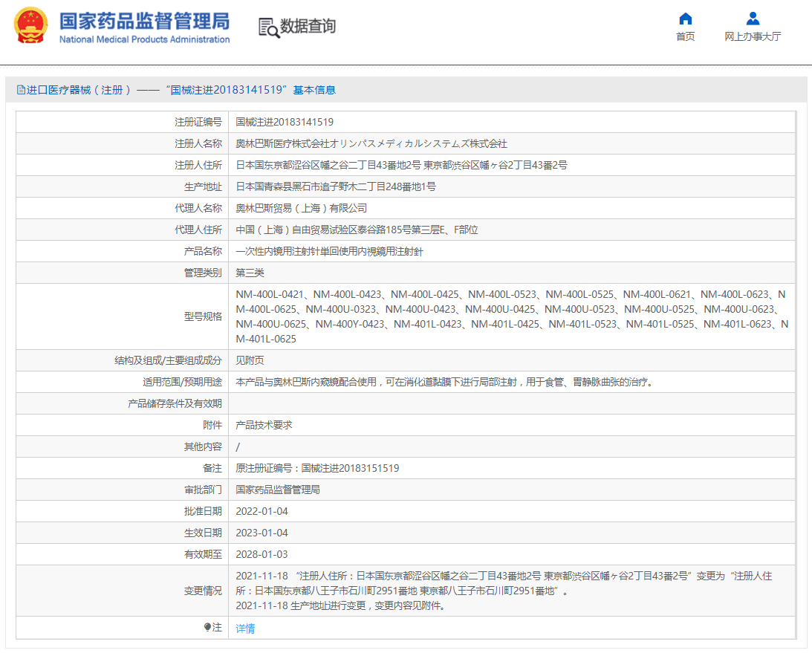Click the approval date 2022-01-04
The height and width of the screenshot is (653, 812).
[262, 511]
